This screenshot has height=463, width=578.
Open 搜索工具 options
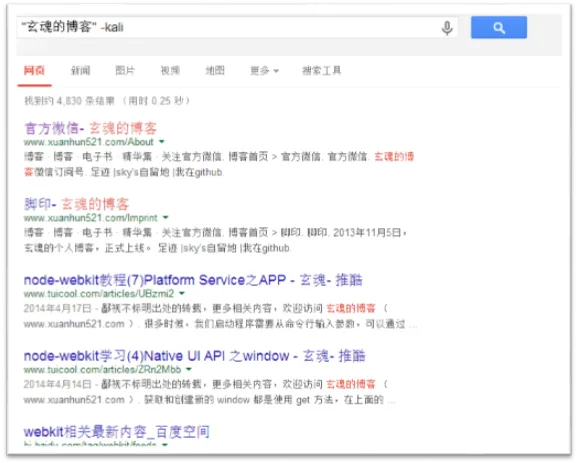click(x=321, y=70)
